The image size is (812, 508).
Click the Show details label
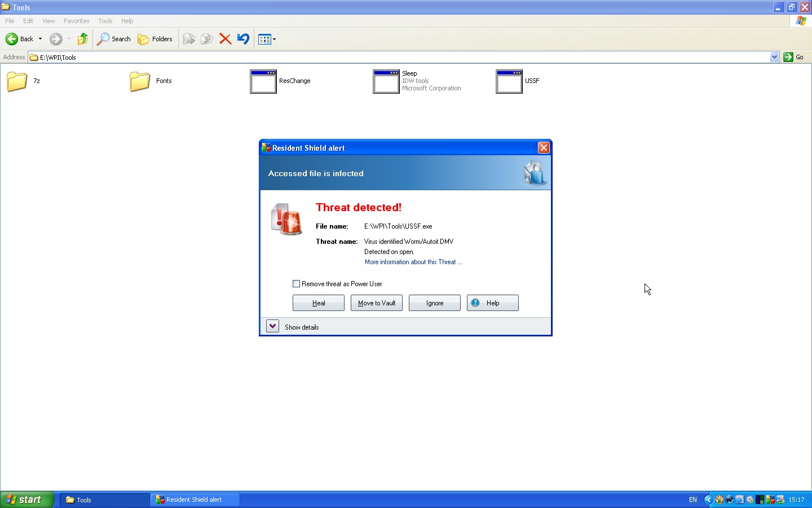tap(302, 327)
